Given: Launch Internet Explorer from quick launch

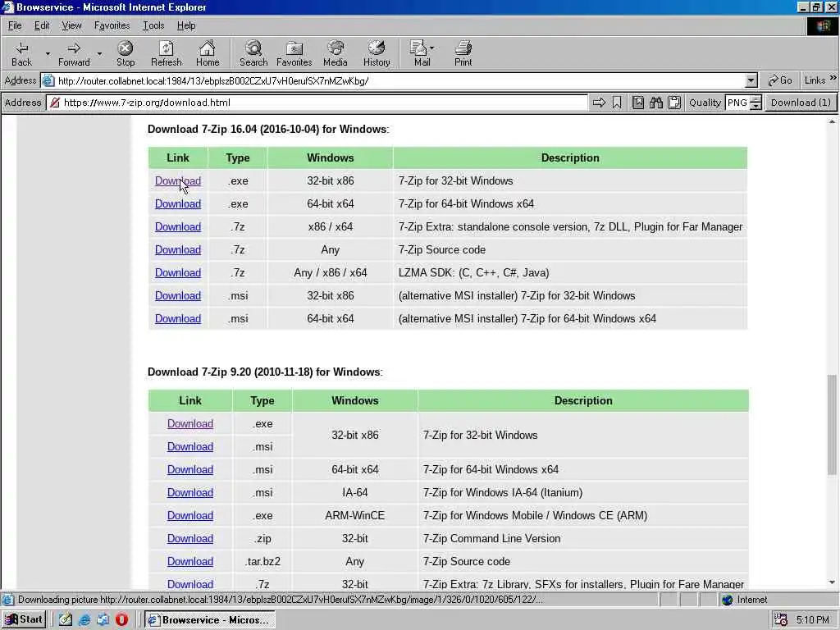Looking at the screenshot, I should point(84,620).
